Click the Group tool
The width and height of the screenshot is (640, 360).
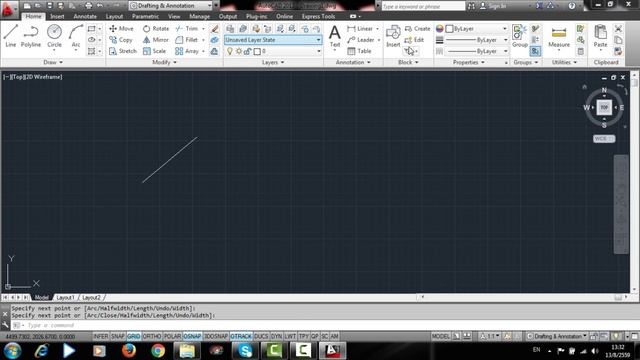(520, 36)
